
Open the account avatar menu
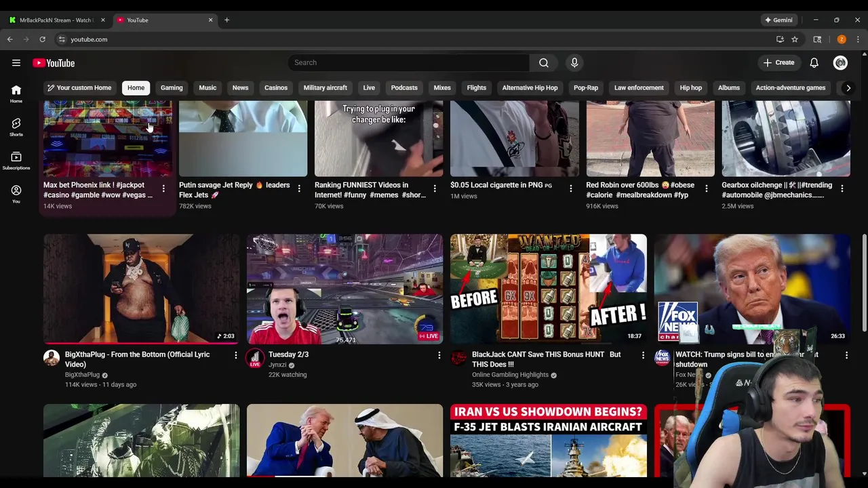840,62
